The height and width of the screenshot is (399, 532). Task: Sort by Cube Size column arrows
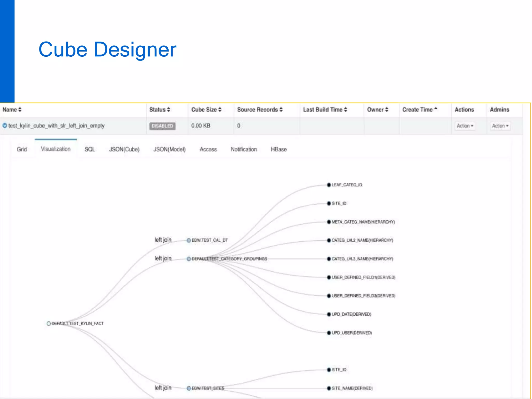(220, 110)
